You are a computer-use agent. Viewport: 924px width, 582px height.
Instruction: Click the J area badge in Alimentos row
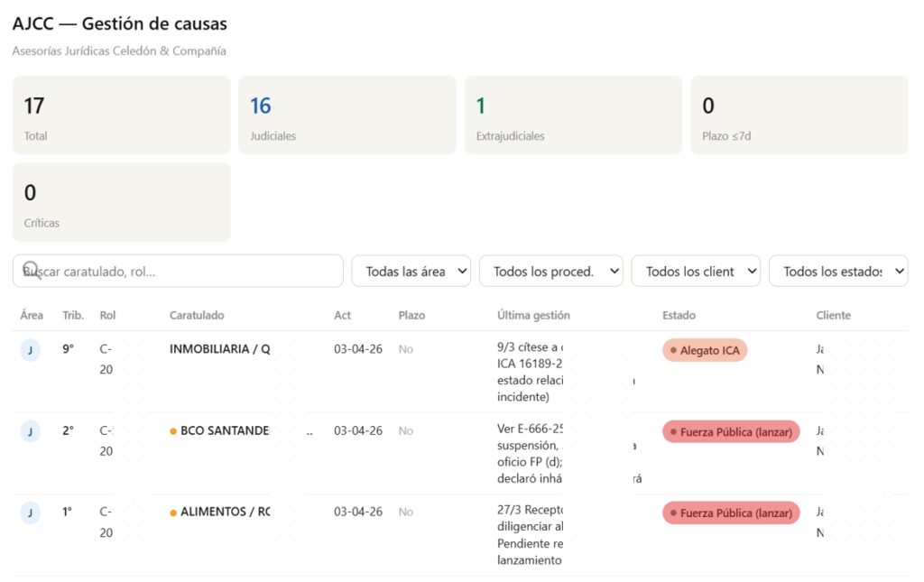[30, 513]
